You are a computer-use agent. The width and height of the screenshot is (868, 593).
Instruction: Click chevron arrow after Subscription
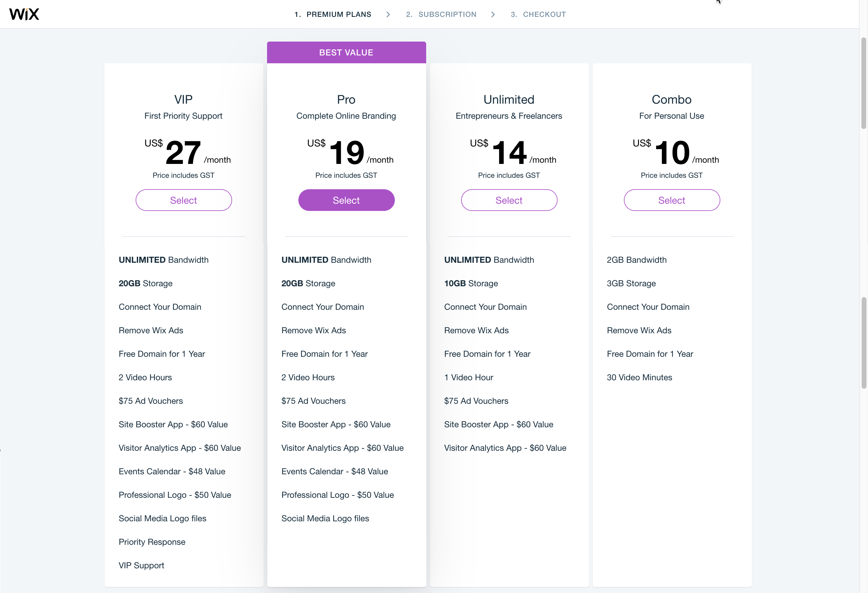tap(493, 14)
